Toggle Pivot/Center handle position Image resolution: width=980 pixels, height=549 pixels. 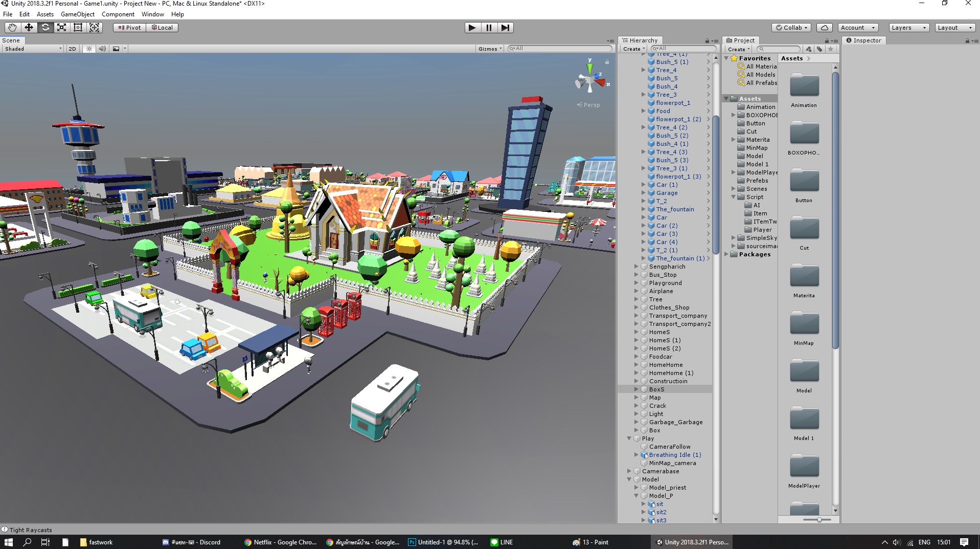pos(130,28)
